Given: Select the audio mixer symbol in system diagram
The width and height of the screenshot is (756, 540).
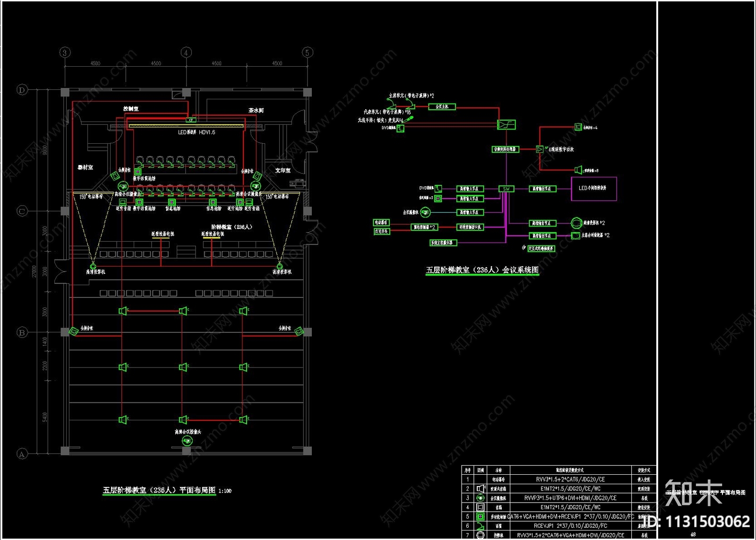Looking at the screenshot, I should [x=507, y=124].
